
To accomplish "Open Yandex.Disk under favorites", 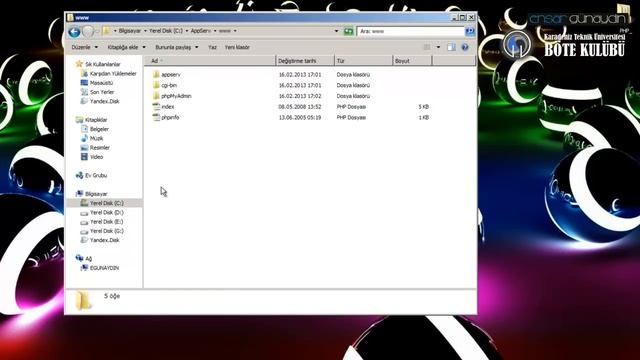I will tap(104, 101).
